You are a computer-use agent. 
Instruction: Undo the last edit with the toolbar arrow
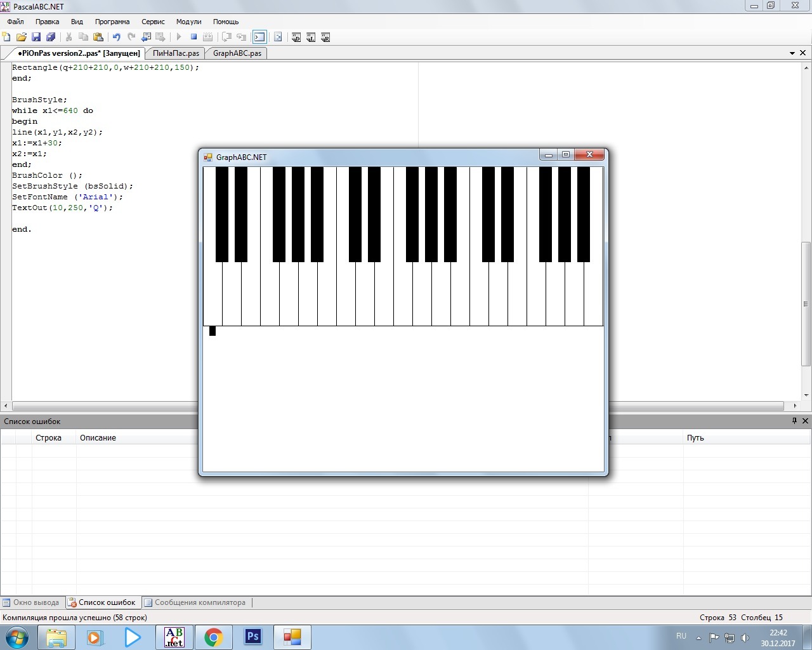click(x=116, y=37)
